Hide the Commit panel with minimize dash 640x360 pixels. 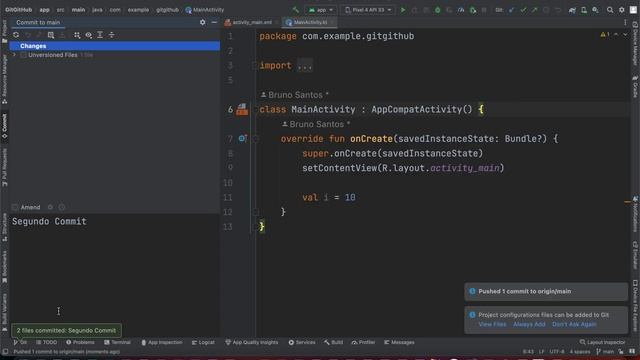(x=214, y=22)
